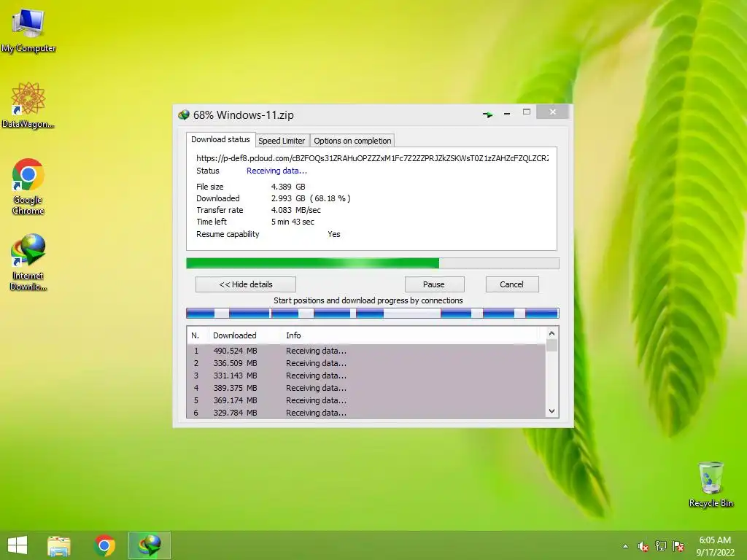This screenshot has width=747, height=560.
Task: Click the taskbar clock showing 6:05 AM
Action: pos(715,545)
